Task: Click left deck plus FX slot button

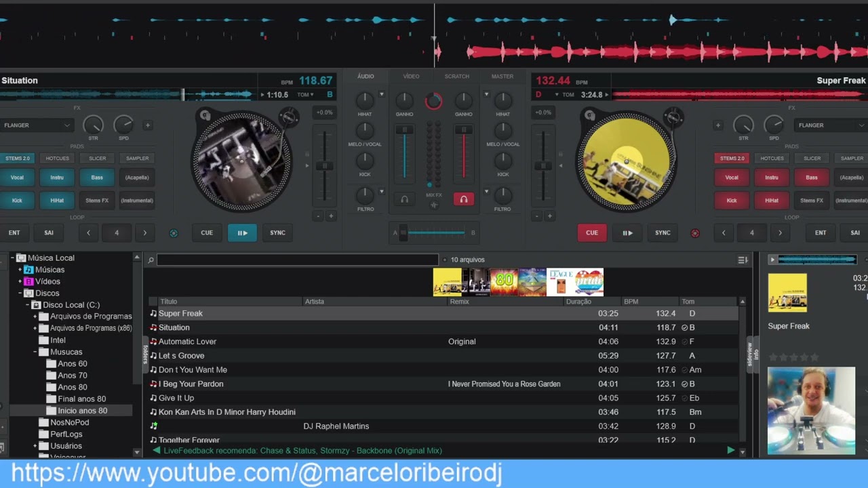Action: (148, 125)
